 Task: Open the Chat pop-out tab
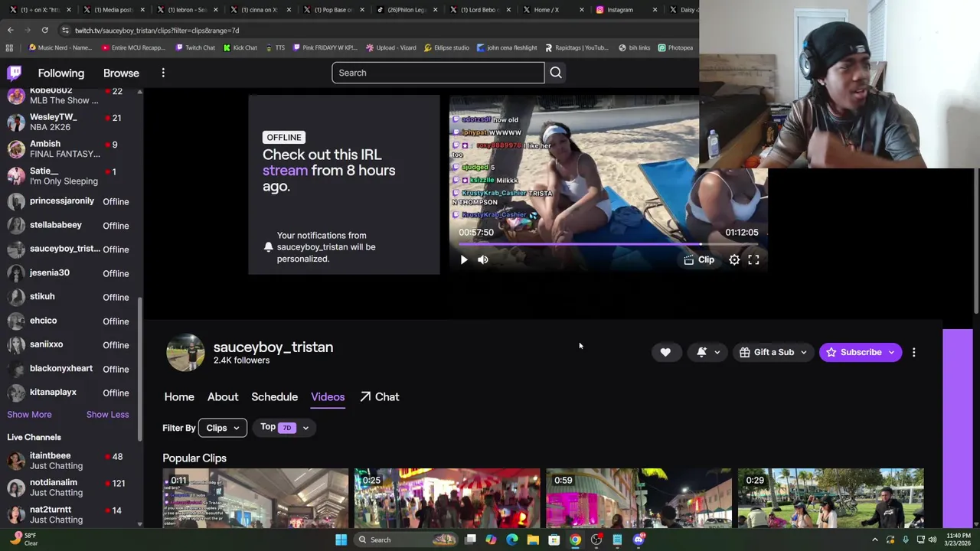(380, 396)
